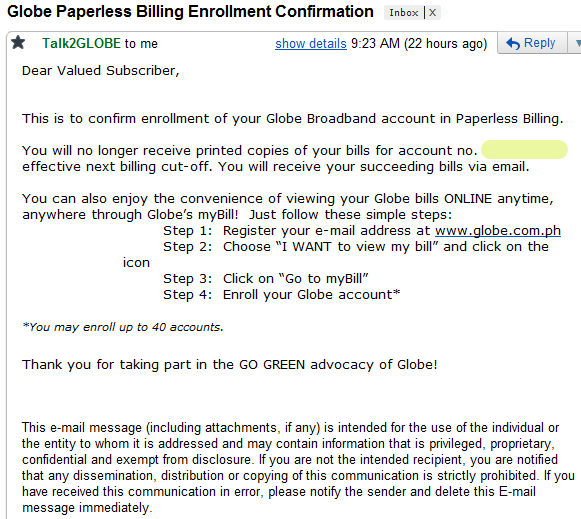The height and width of the screenshot is (519, 581).
Task: Click the show details link
Action: (x=311, y=44)
